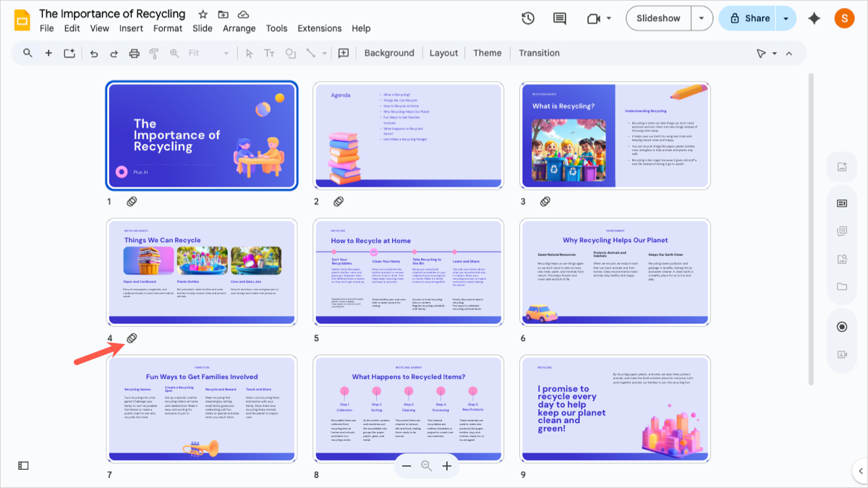
Task: Add a new slide with plus icon
Action: pos(48,53)
